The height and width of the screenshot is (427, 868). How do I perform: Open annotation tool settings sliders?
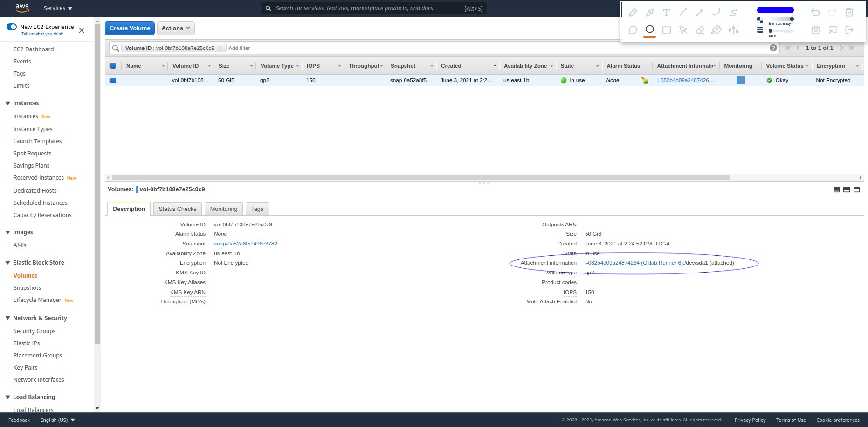(733, 30)
